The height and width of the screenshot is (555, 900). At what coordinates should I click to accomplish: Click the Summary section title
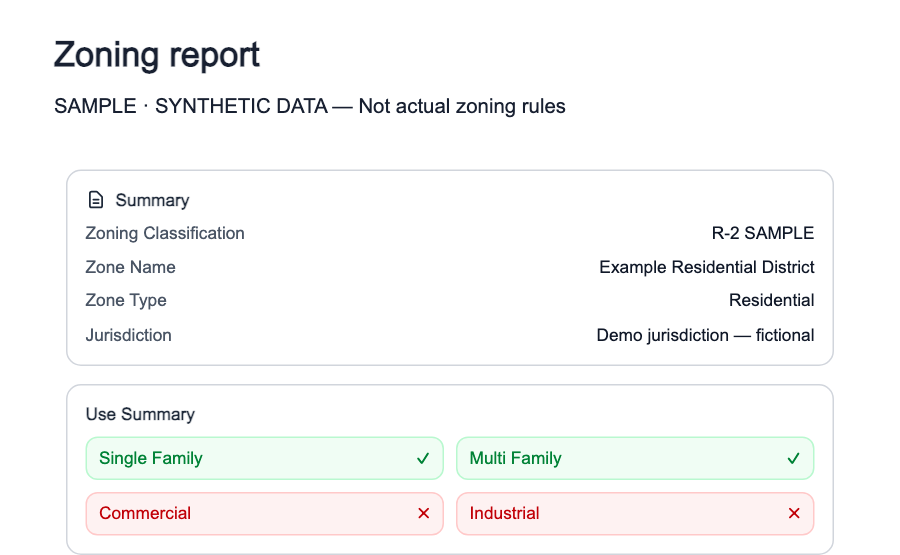click(152, 200)
